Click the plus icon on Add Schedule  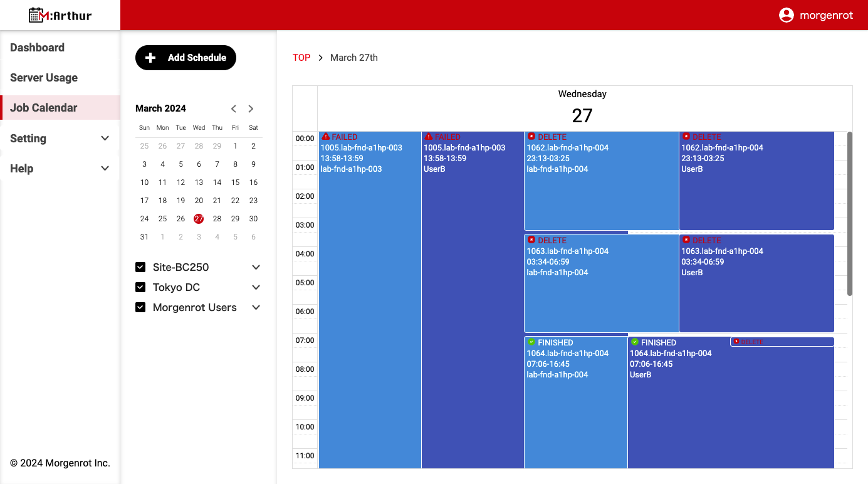pyautogui.click(x=150, y=58)
